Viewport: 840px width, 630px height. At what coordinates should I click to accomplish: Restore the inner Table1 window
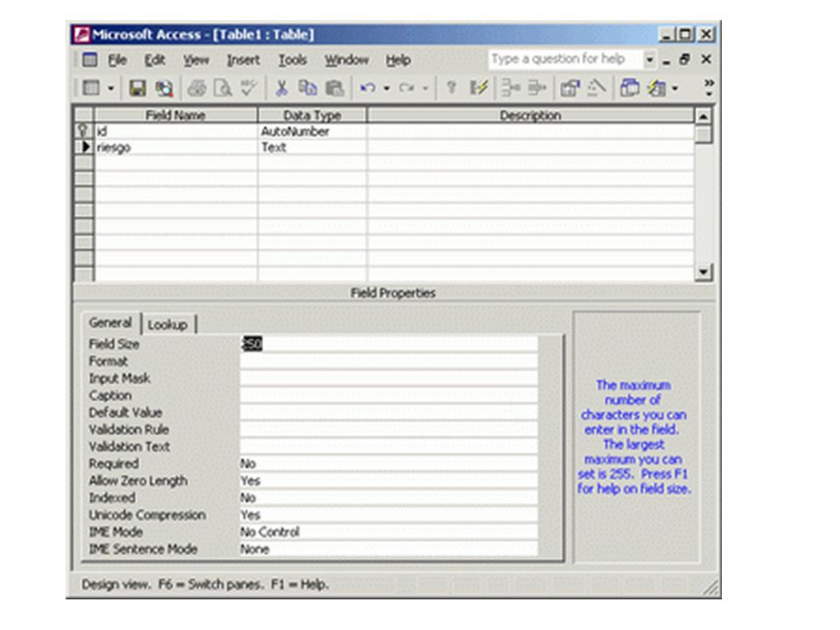[x=684, y=59]
